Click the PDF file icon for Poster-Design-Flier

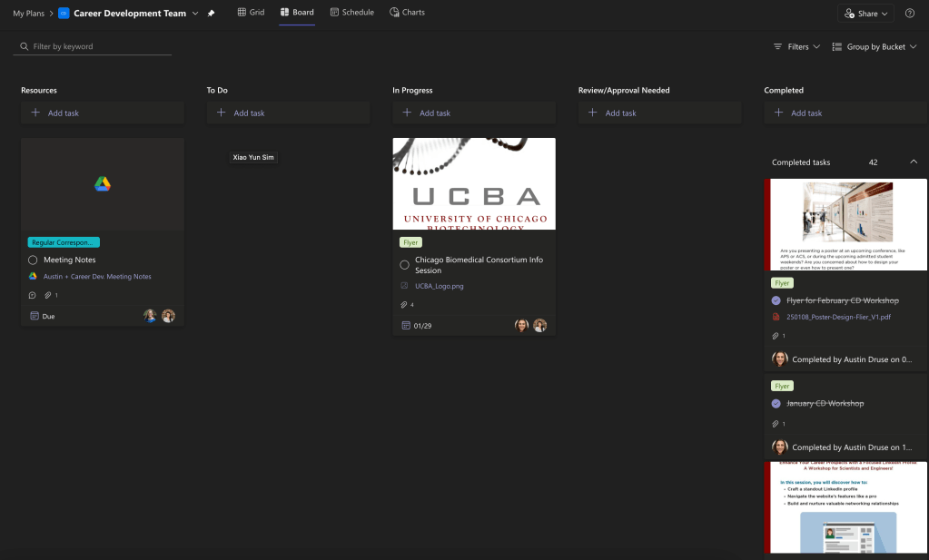pyautogui.click(x=776, y=317)
